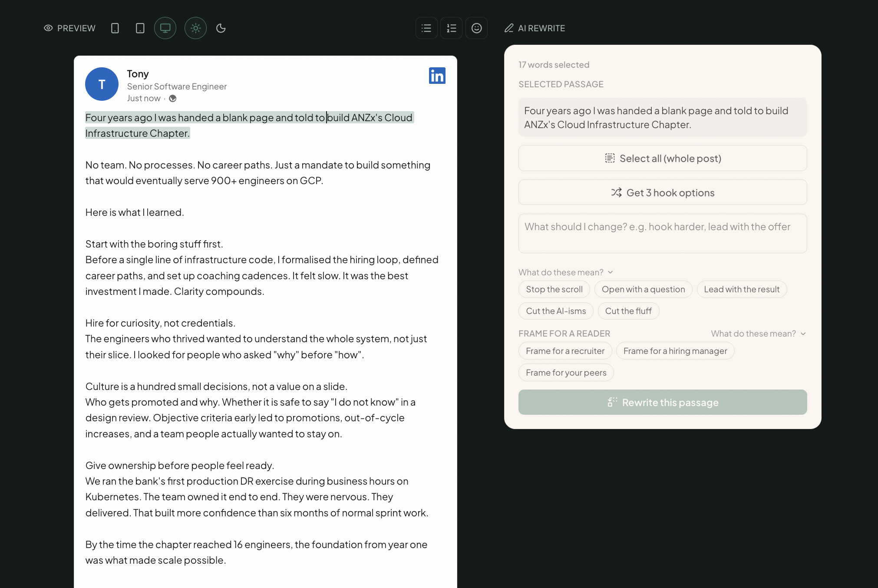Screen dimensions: 878x588
Task: Click the selected passage text box
Action: tap(663, 117)
